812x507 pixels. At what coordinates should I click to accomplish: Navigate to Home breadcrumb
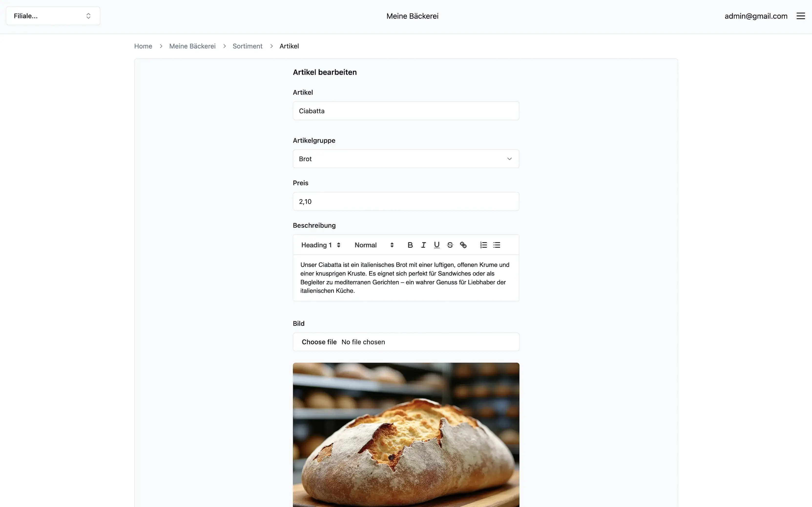[143, 46]
